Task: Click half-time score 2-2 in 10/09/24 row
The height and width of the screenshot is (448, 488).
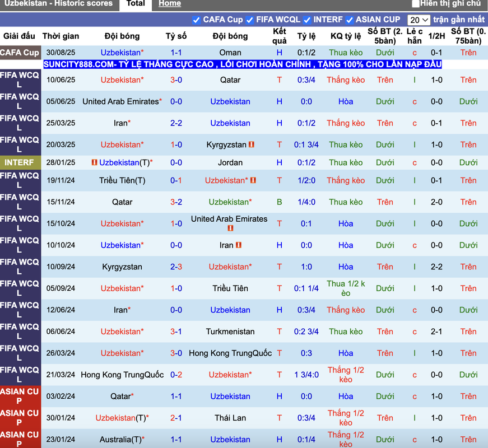Action: [x=436, y=267]
